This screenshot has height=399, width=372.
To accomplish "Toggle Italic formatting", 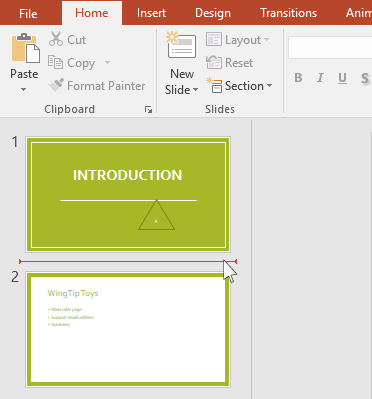I will [x=320, y=78].
